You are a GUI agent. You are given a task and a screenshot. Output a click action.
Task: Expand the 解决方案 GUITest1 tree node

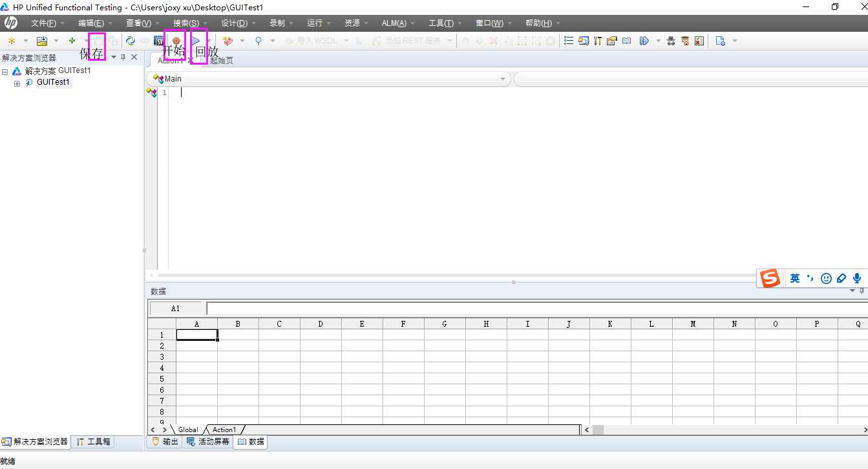tap(5, 71)
